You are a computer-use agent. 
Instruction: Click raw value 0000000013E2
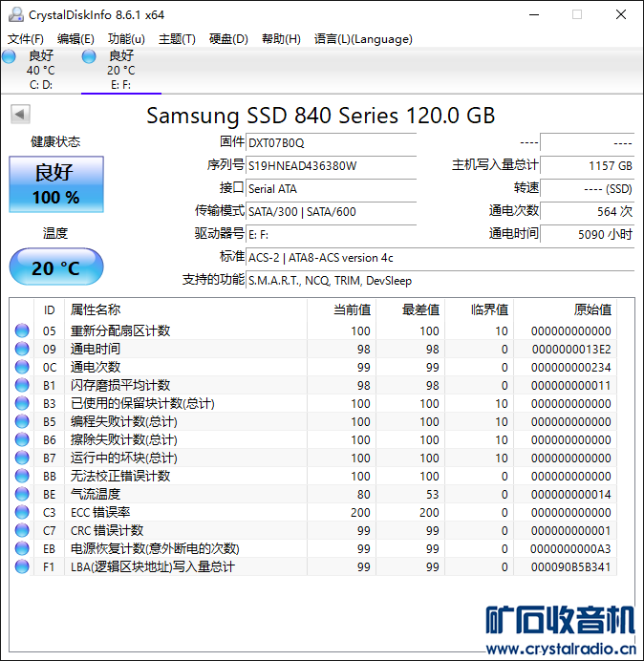(571, 349)
